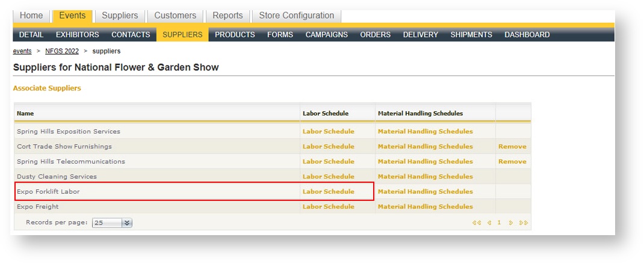Go to the previous page of records

tap(489, 223)
